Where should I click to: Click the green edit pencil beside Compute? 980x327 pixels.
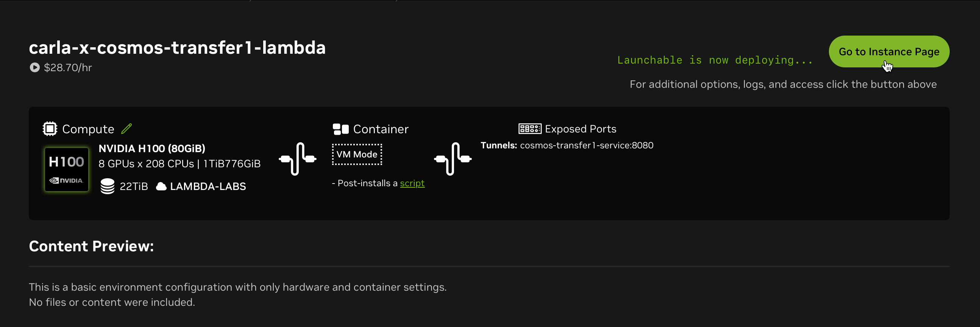coord(126,129)
